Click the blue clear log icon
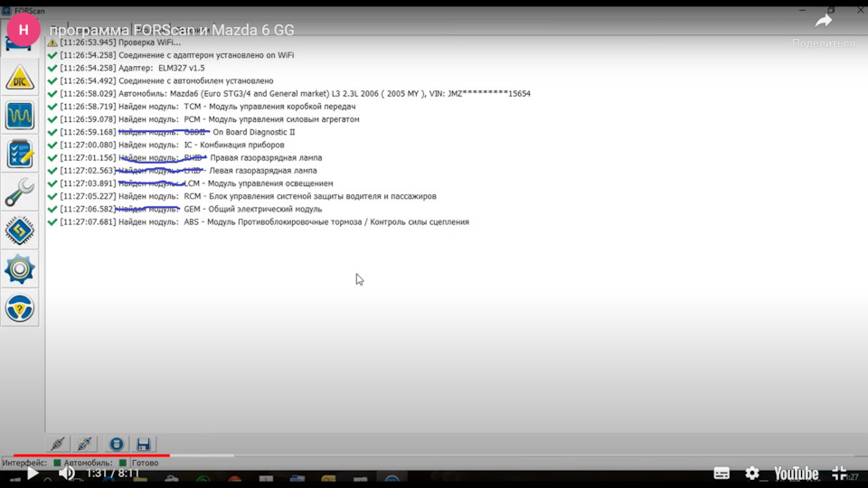Image resolution: width=868 pixels, height=488 pixels. point(117,444)
